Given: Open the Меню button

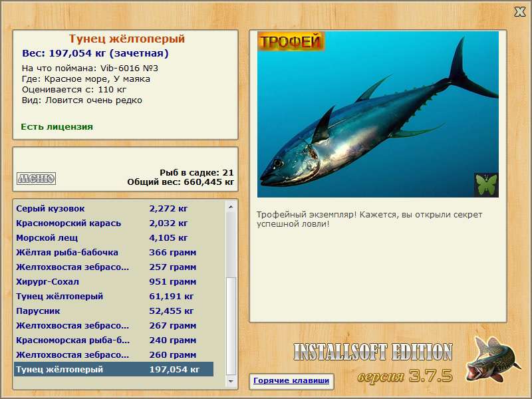Looking at the screenshot, I should click(x=37, y=178).
